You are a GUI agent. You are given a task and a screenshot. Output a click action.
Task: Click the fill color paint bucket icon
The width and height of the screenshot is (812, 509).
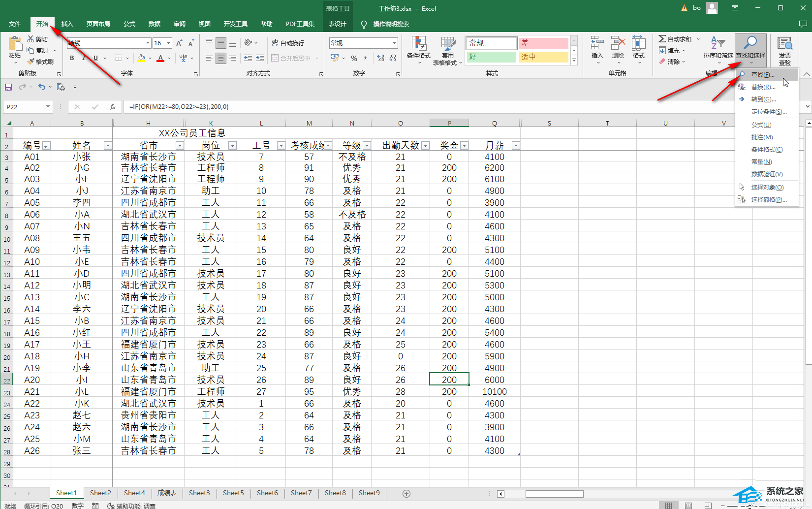141,58
